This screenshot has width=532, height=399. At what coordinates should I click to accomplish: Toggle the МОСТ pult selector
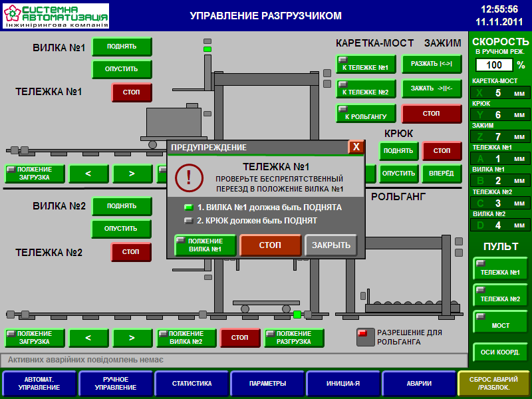click(500, 322)
